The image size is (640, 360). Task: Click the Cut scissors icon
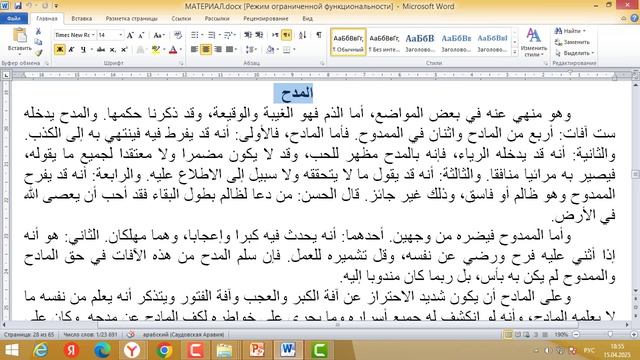(x=38, y=31)
